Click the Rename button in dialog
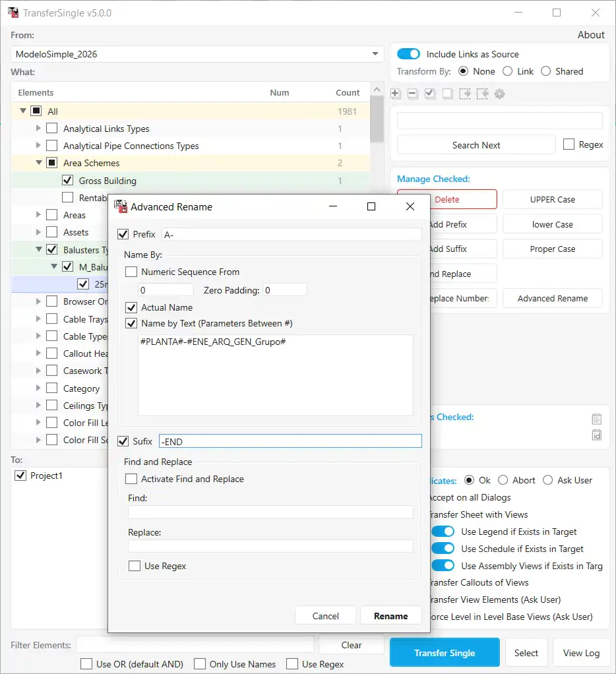616x674 pixels. 390,615
